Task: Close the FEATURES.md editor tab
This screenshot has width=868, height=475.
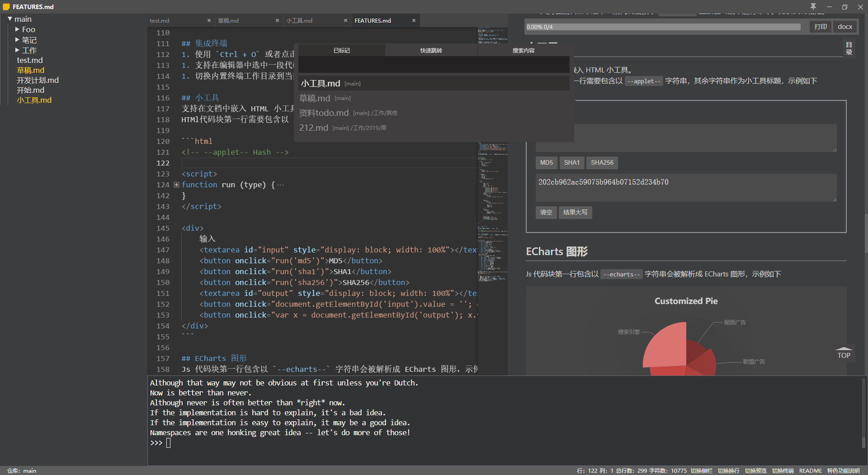Action: pyautogui.click(x=414, y=20)
